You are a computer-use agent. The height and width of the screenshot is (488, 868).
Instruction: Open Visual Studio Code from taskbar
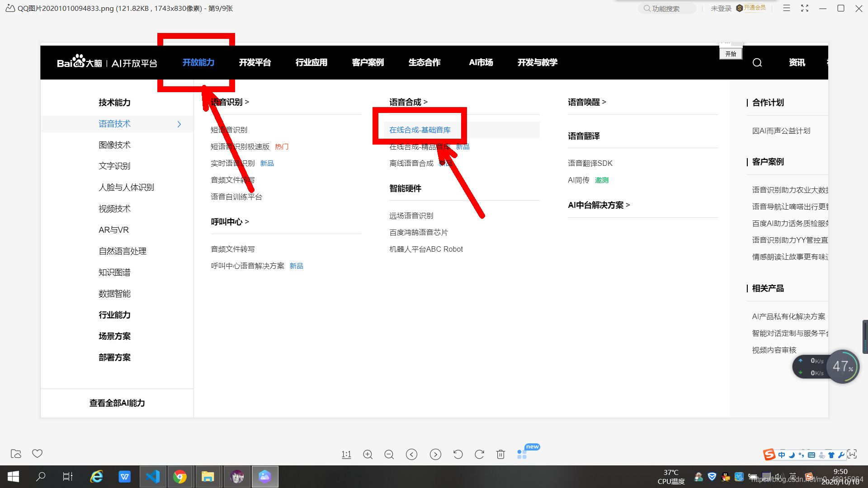pyautogui.click(x=153, y=477)
